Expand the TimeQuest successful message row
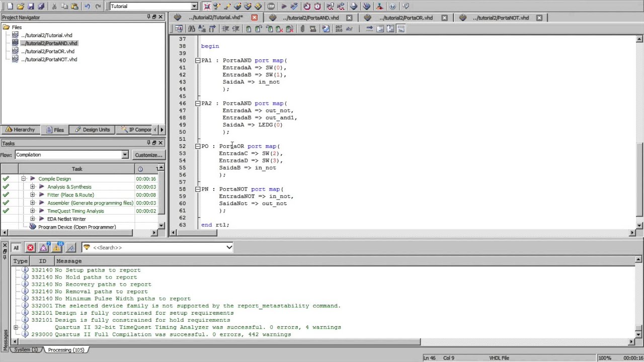The height and width of the screenshot is (362, 644). pos(16,327)
